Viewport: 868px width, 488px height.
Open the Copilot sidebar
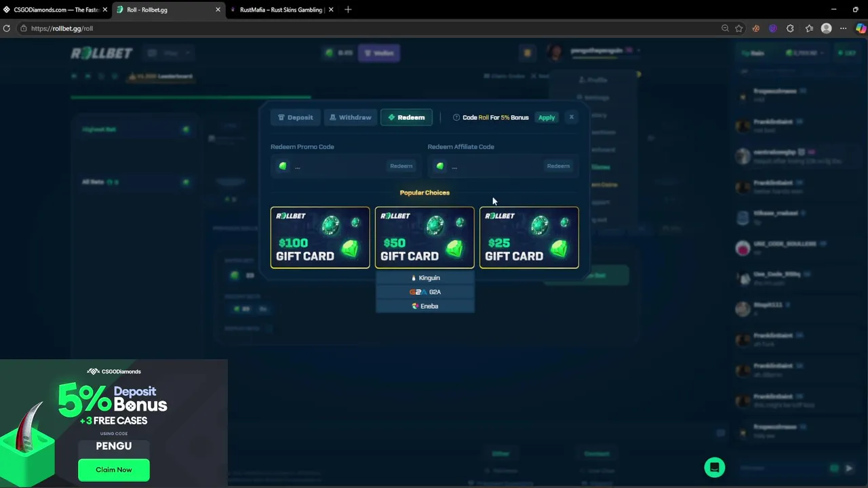[861, 28]
